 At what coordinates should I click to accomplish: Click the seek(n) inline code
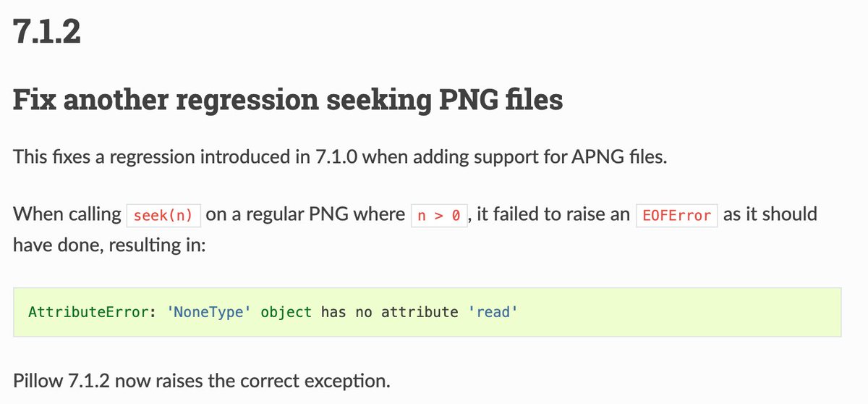click(x=163, y=216)
